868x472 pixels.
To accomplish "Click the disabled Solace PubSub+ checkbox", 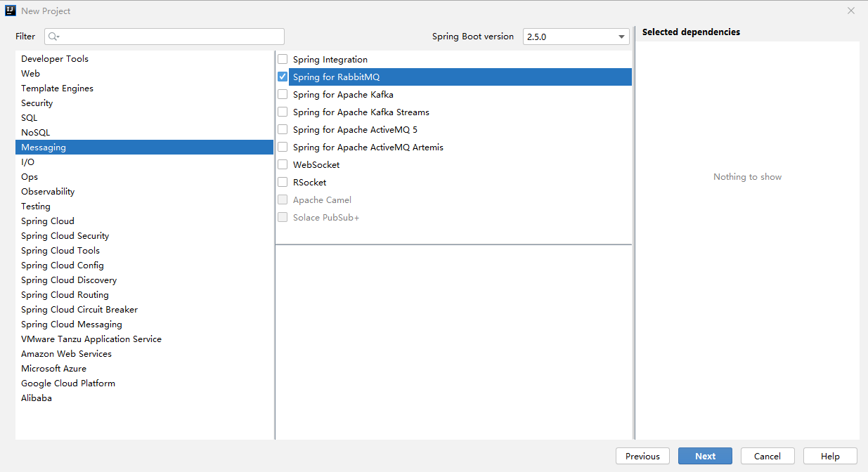I will coord(283,218).
